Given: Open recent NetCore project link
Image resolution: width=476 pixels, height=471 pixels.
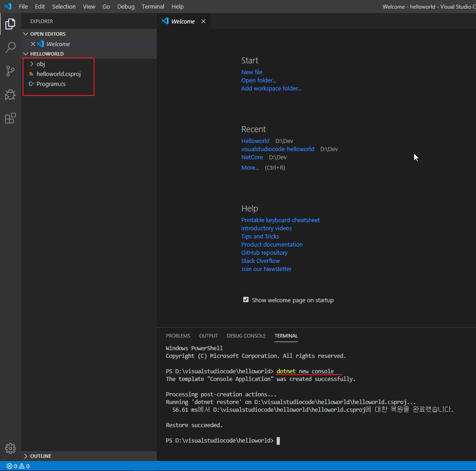Looking at the screenshot, I should point(252,157).
